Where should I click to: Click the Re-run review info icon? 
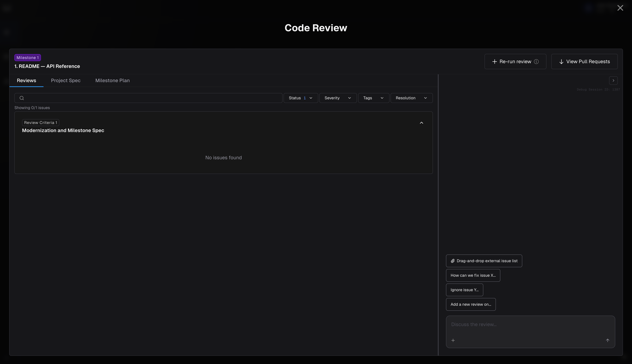click(536, 62)
